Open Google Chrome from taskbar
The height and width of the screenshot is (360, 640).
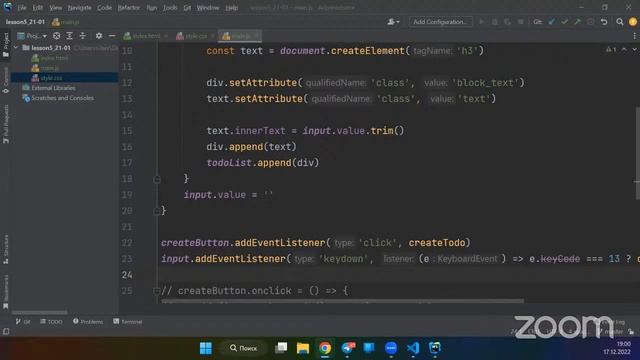[x=325, y=348]
